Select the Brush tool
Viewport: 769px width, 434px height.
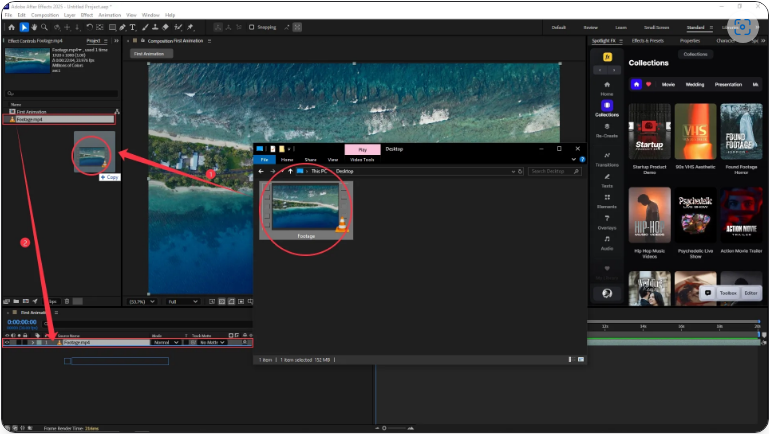pyautogui.click(x=145, y=27)
